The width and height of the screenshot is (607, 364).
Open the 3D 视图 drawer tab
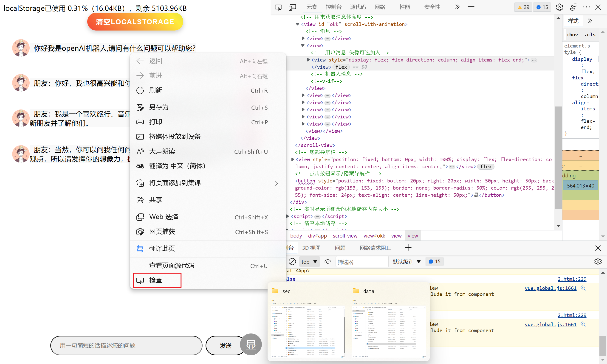(x=311, y=248)
